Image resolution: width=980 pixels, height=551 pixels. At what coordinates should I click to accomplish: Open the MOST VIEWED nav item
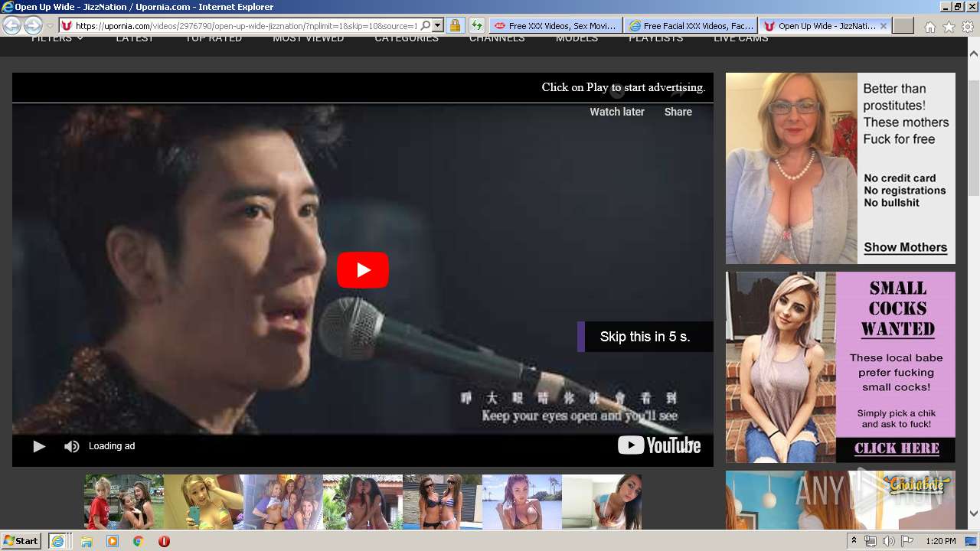coord(308,38)
